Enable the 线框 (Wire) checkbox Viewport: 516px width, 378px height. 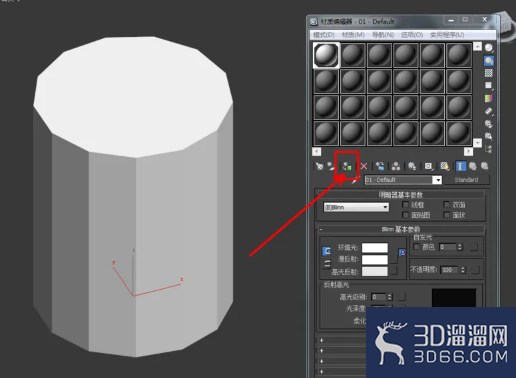[405, 204]
